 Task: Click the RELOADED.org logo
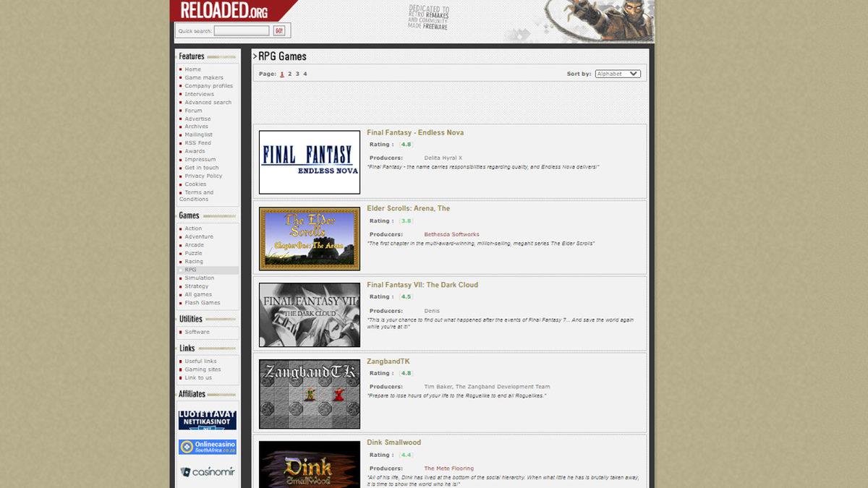click(x=224, y=10)
